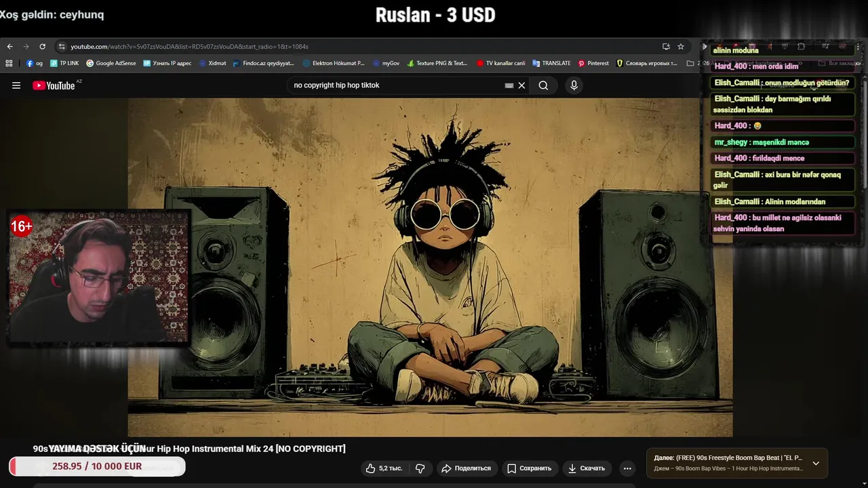Open the YouTube hamburger guide menu
Viewport: 868px width, 488px height.
tap(16, 85)
